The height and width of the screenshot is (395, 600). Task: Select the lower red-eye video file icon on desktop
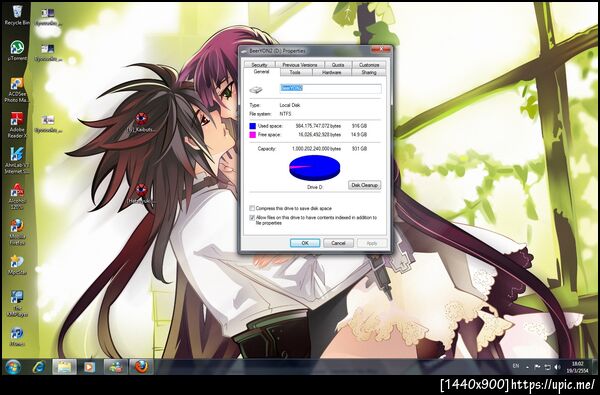141,194
